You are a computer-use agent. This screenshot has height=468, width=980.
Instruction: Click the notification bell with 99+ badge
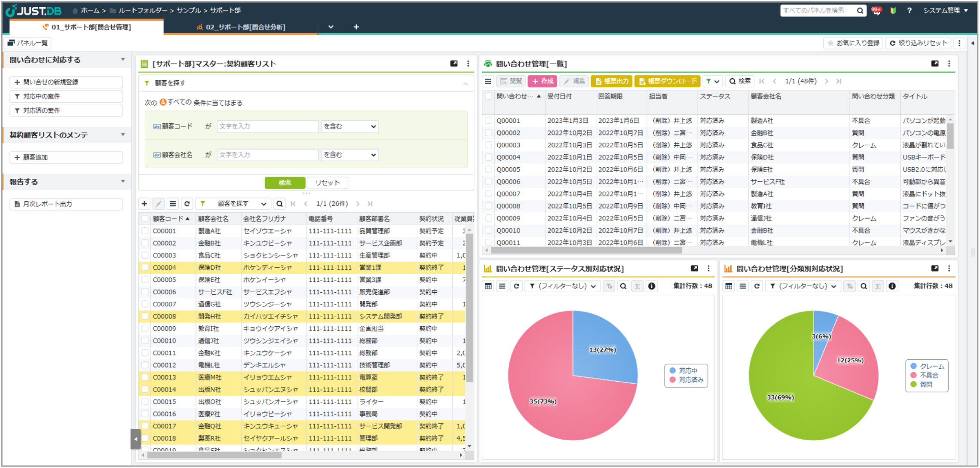coord(876,11)
